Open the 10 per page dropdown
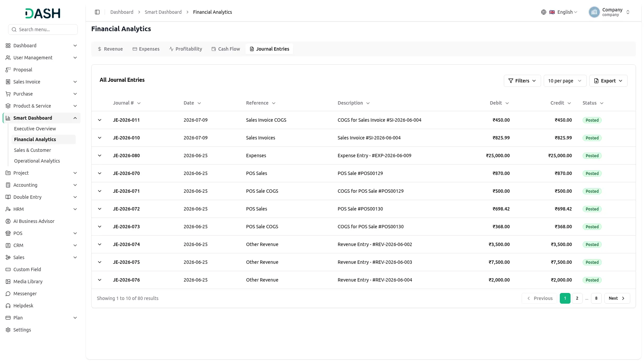This screenshot has width=644, height=362. (x=565, y=81)
